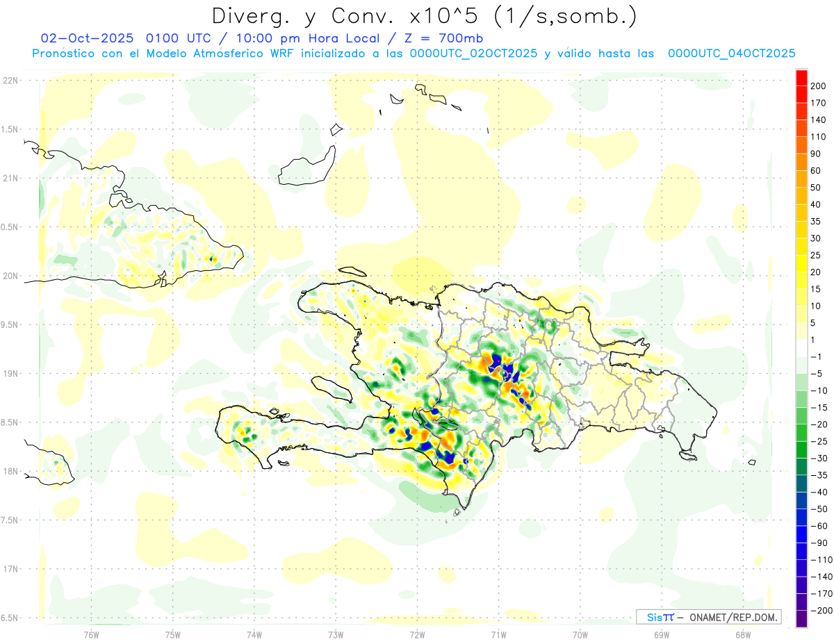Click the "68W" longitude label

[x=743, y=634]
